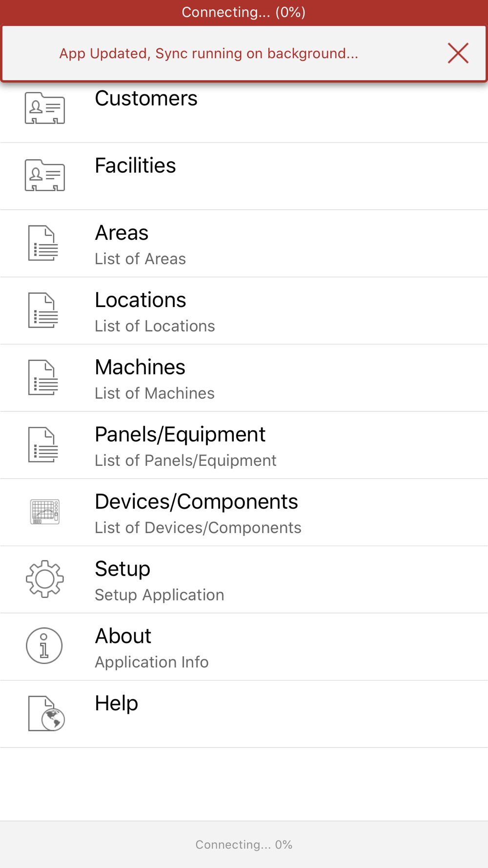Tap the Panels/Equipment document icon
This screenshot has width=488, height=868.
pyautogui.click(x=43, y=445)
